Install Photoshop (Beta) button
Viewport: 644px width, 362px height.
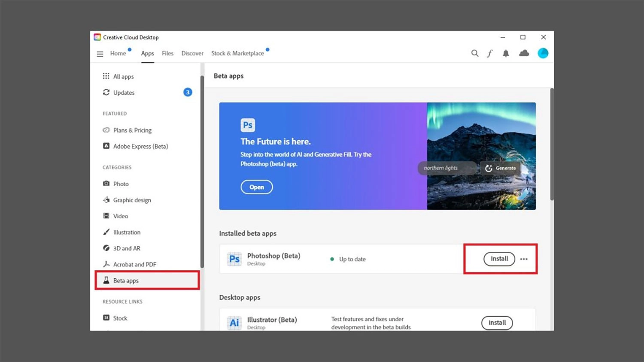[x=499, y=259]
